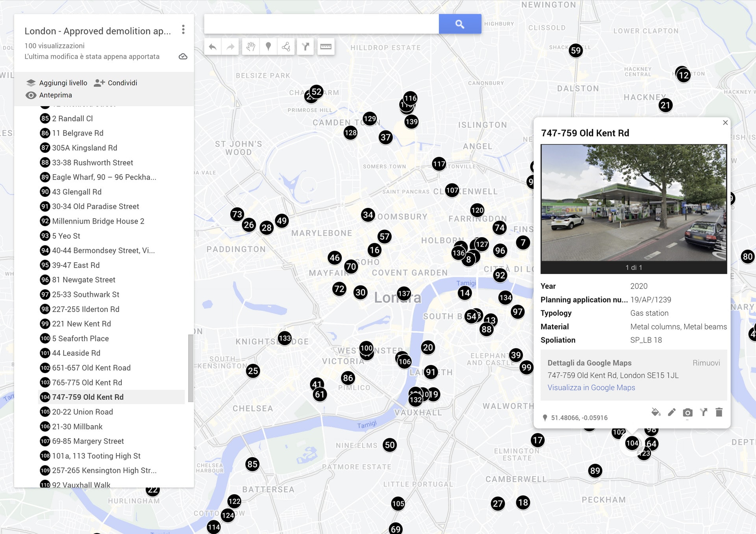Viewport: 756px width, 534px height.
Task: Select list item 81 Newgate Street
Action: pos(111,280)
